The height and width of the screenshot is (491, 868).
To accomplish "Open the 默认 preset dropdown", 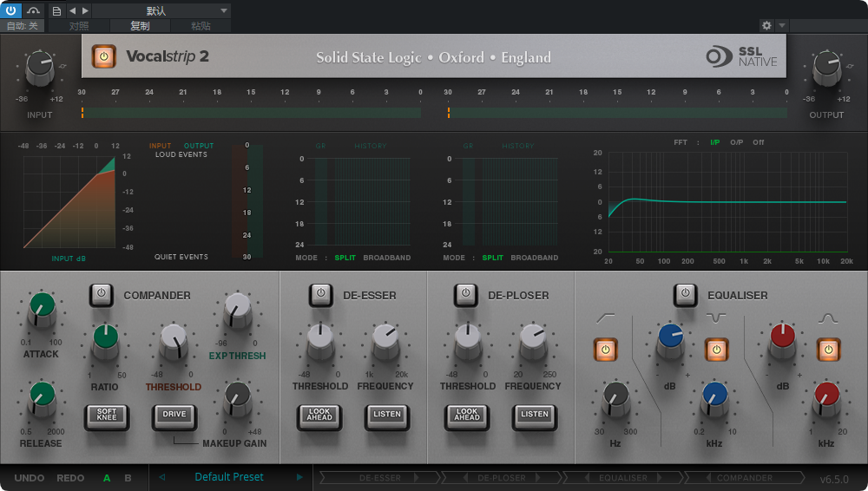I will tap(161, 10).
